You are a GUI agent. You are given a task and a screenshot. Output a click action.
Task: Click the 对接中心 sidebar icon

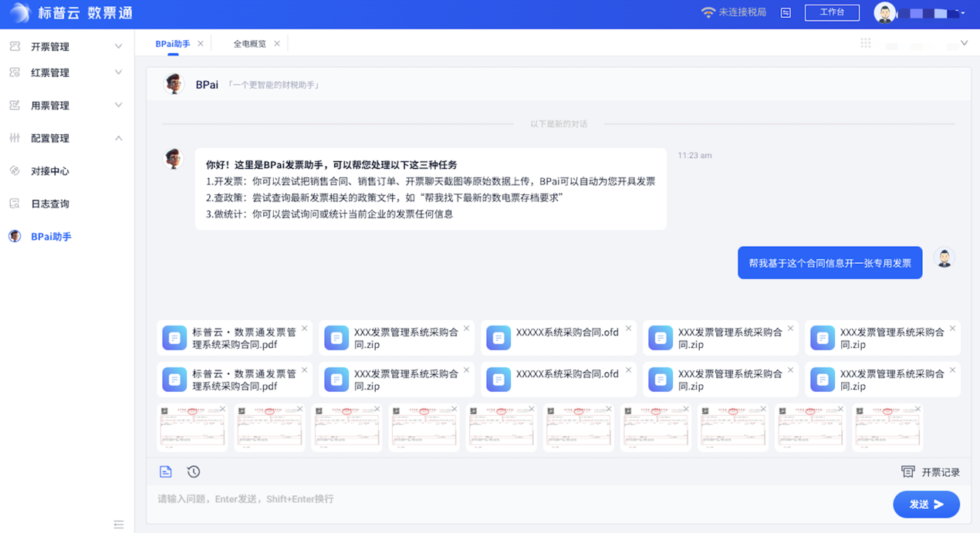(x=15, y=171)
